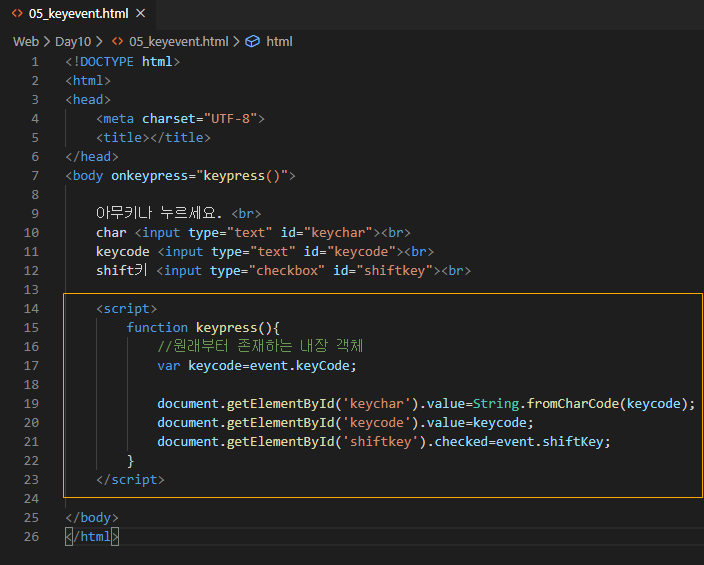The image size is (704, 565).
Task: Click the input id="keycode" line
Action: [x=265, y=252]
